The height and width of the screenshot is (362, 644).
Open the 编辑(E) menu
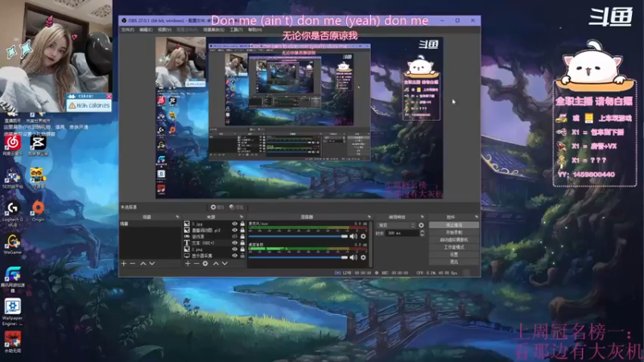pyautogui.click(x=146, y=30)
